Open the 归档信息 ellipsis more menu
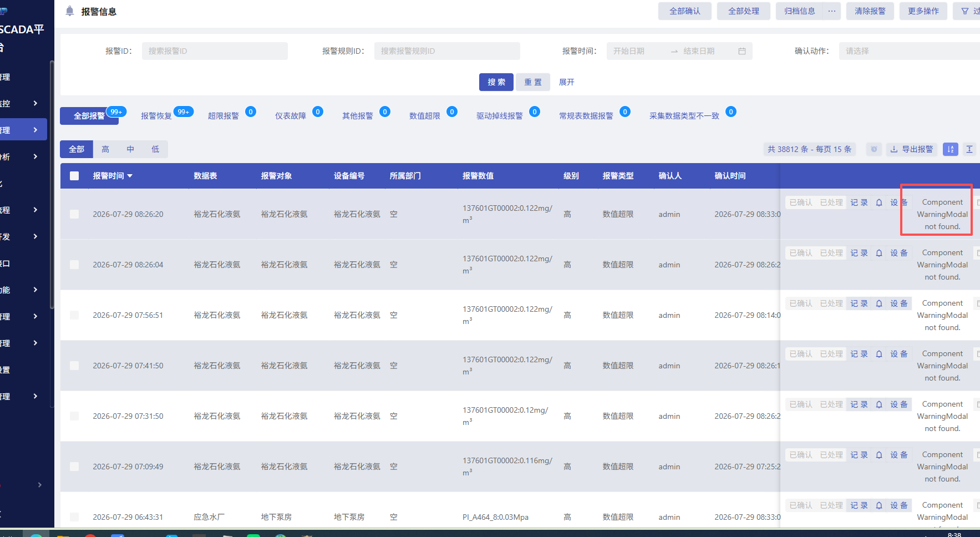 coord(832,11)
